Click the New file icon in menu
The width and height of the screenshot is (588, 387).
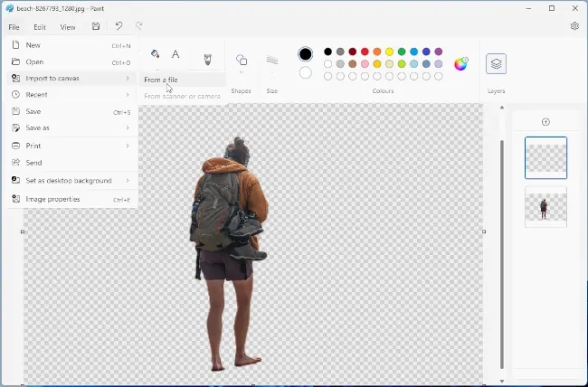click(15, 45)
